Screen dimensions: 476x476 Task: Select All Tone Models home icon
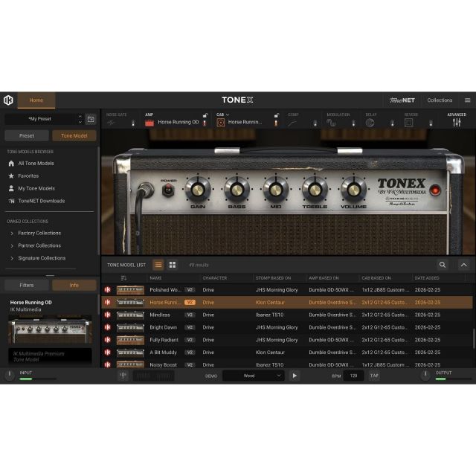point(11,164)
